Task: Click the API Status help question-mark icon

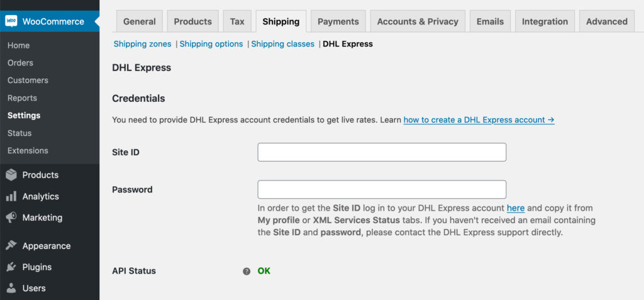Action: 247,271
